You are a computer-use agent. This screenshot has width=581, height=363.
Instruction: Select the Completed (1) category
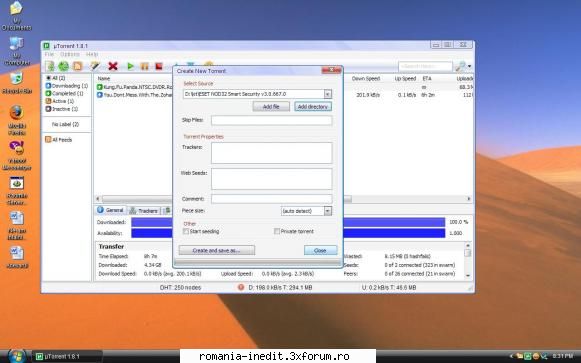click(x=64, y=93)
